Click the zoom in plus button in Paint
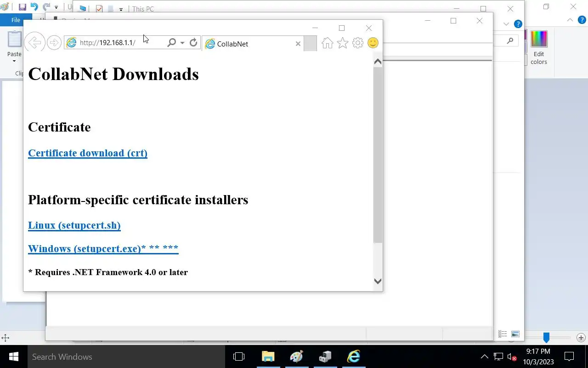The width and height of the screenshot is (588, 368). pyautogui.click(x=581, y=338)
